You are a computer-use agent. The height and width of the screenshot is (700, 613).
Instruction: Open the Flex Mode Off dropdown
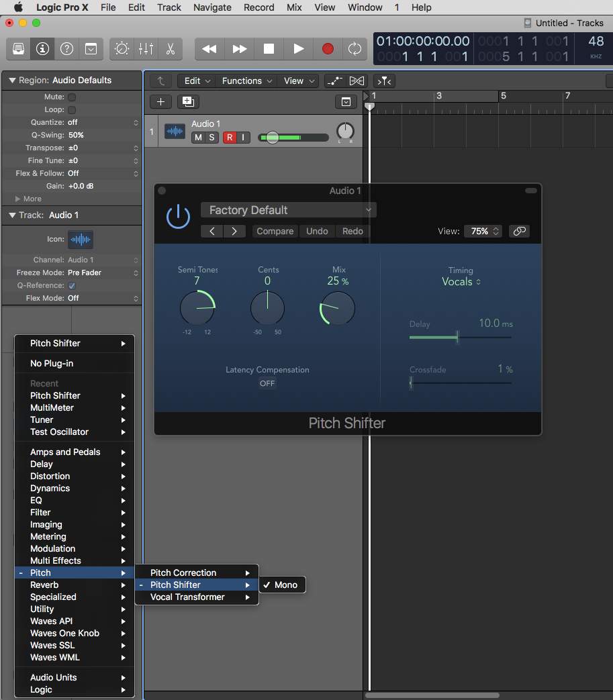[103, 298]
